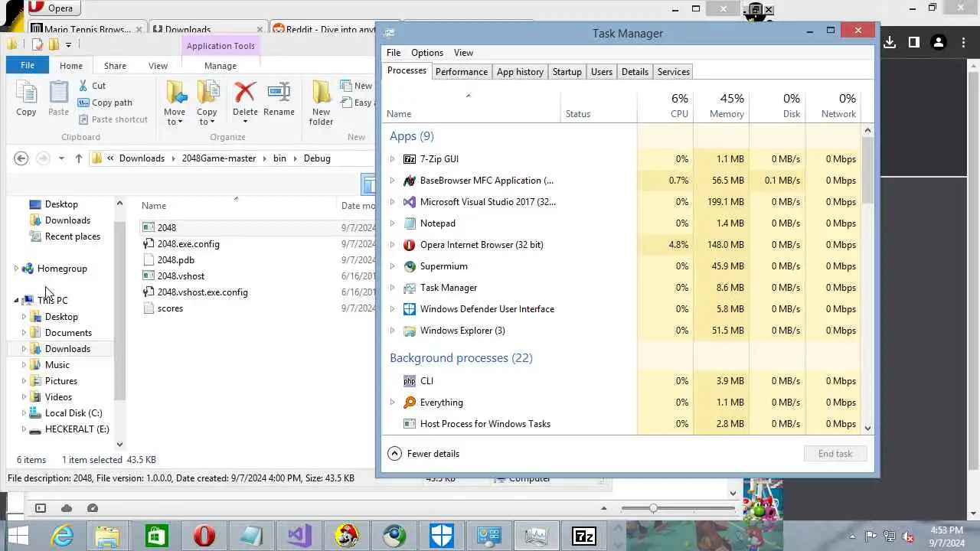980x551 pixels.
Task: Click Copy path in the ribbon
Action: [105, 103]
